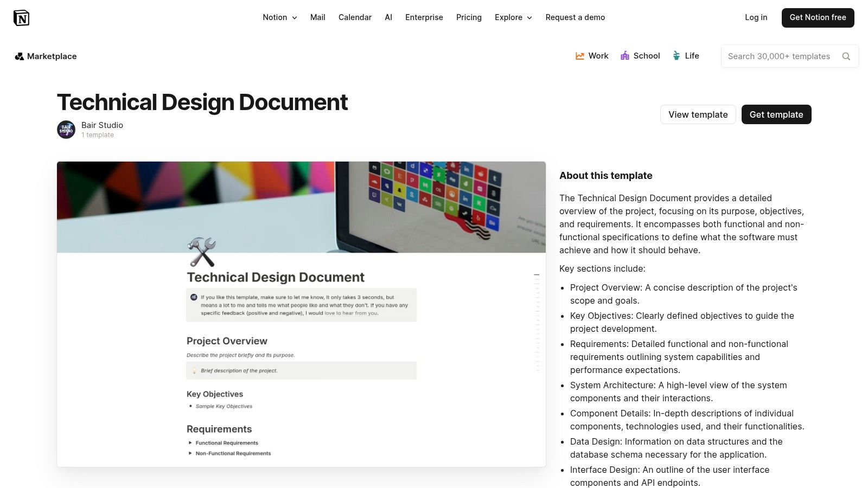Open the Notion dropdown menu
This screenshot has height=488, width=868.
(x=280, y=17)
